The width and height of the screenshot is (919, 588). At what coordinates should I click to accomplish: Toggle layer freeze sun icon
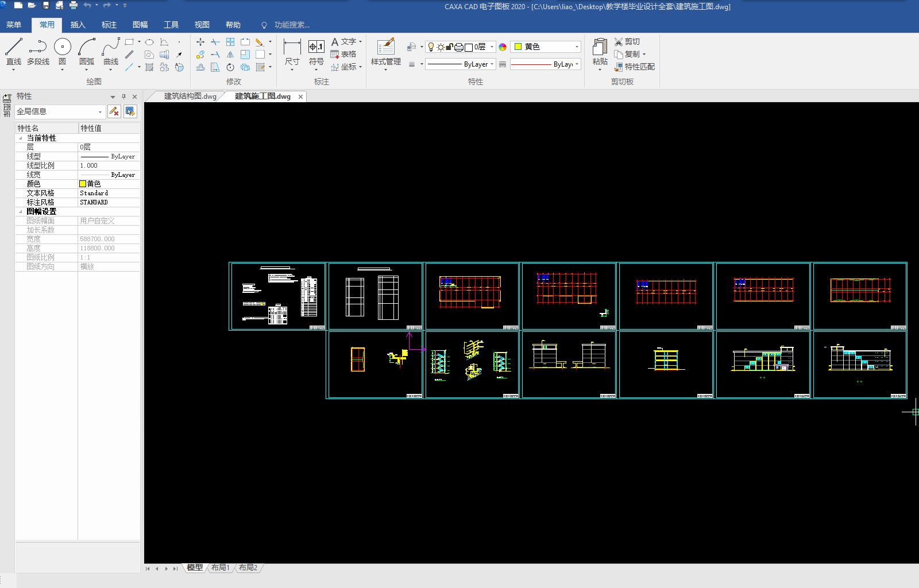tap(441, 47)
